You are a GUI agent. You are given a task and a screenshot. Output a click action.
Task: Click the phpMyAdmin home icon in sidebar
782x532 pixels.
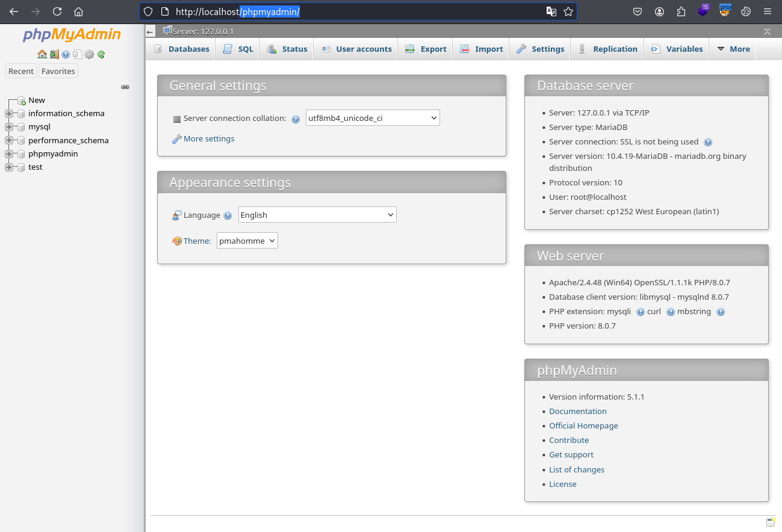point(42,54)
